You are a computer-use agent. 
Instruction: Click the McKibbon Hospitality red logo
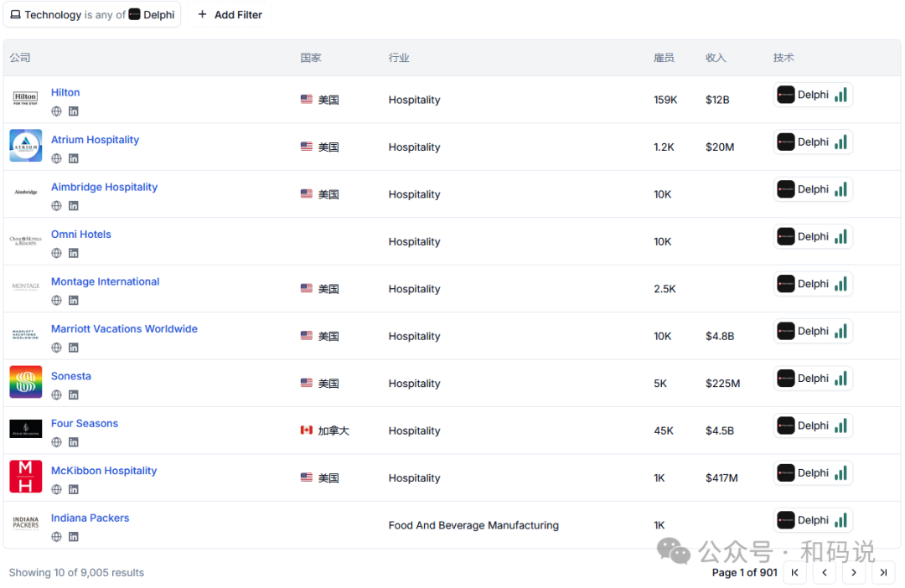(25, 477)
